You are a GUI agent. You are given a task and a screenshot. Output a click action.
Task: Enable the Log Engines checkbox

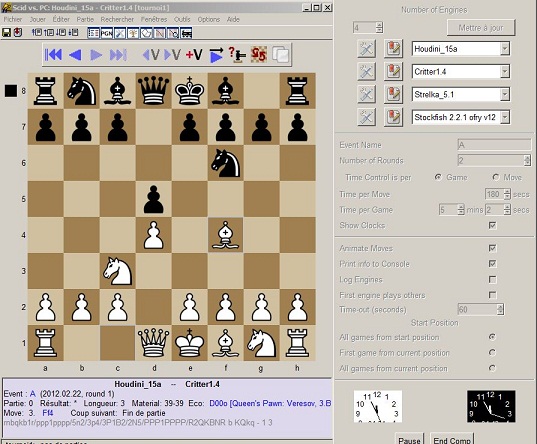pyautogui.click(x=492, y=280)
